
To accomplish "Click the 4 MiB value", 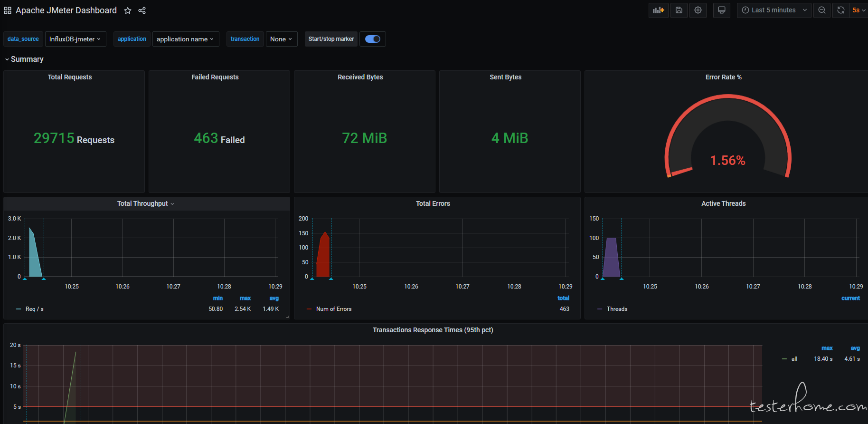I will [510, 138].
